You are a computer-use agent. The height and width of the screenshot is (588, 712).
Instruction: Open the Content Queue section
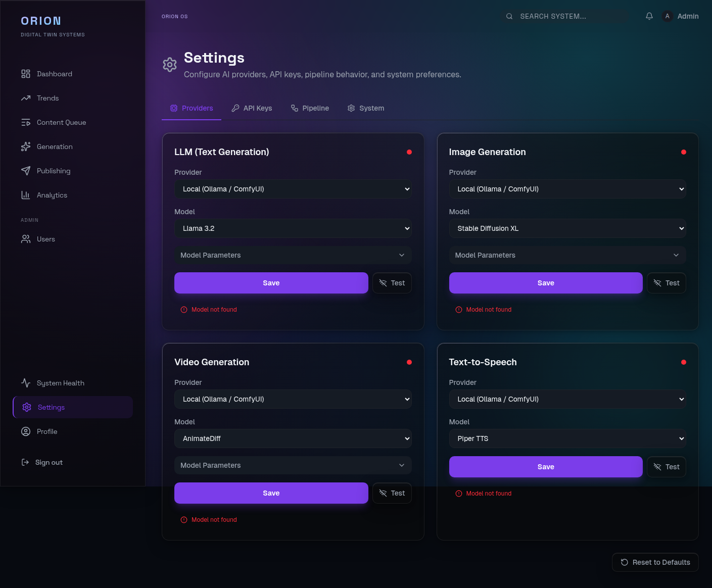[26, 122]
